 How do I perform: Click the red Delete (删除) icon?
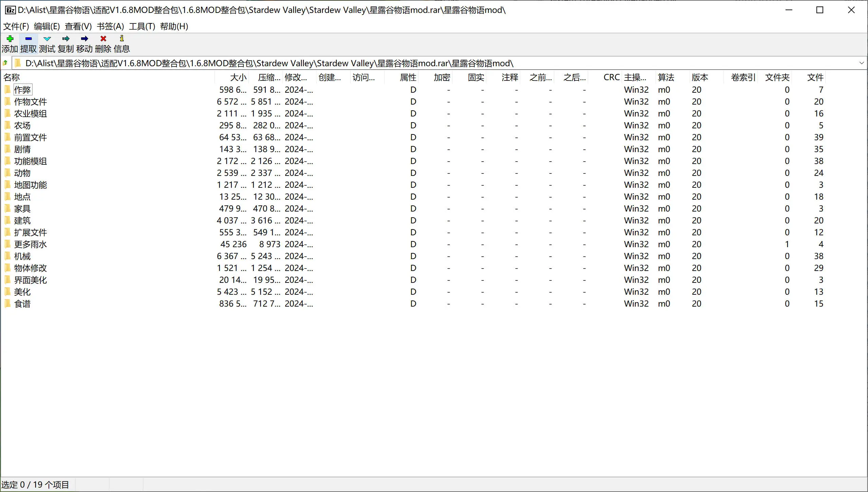point(103,39)
